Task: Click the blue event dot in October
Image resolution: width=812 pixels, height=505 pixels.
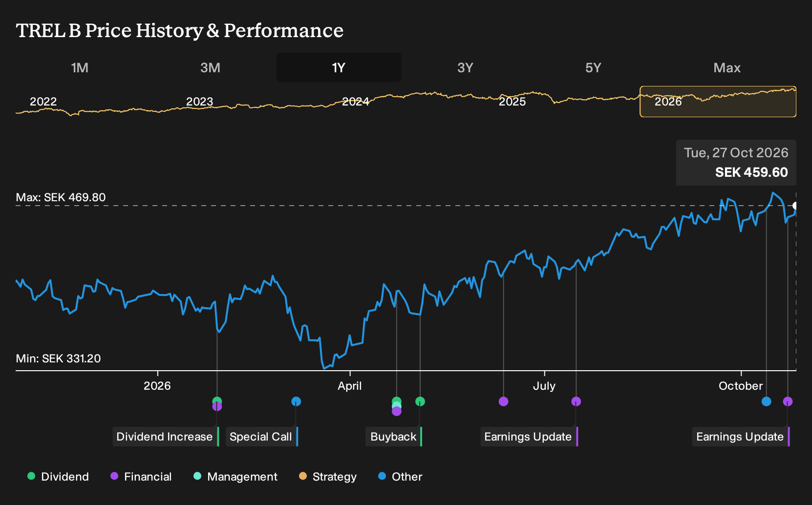Action: tap(767, 401)
